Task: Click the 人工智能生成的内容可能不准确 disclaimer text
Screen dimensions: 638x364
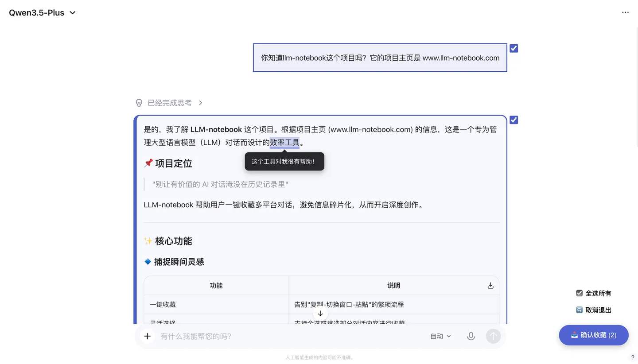Action: coord(319,357)
